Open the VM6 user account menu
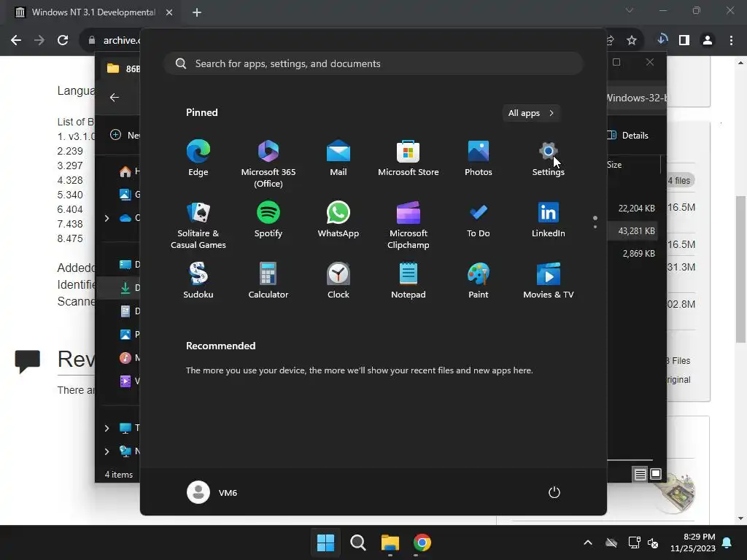Viewport: 747px width, 560px height. pyautogui.click(x=212, y=492)
